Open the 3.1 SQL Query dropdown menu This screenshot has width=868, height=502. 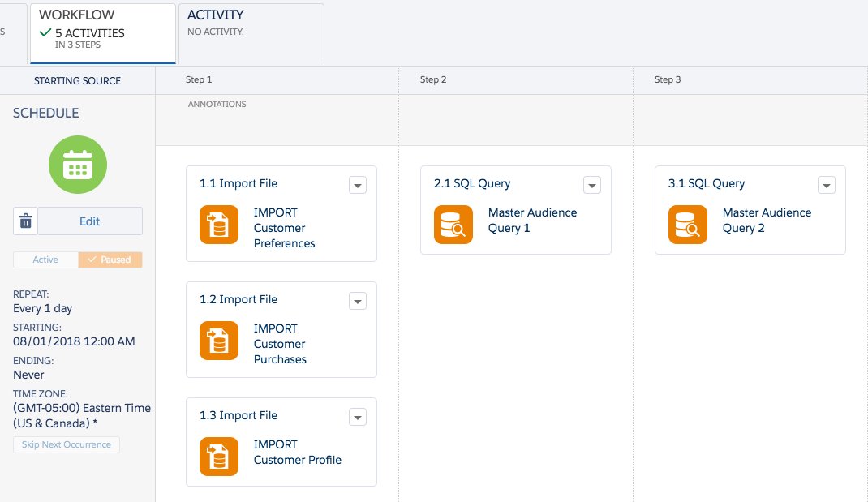(827, 186)
